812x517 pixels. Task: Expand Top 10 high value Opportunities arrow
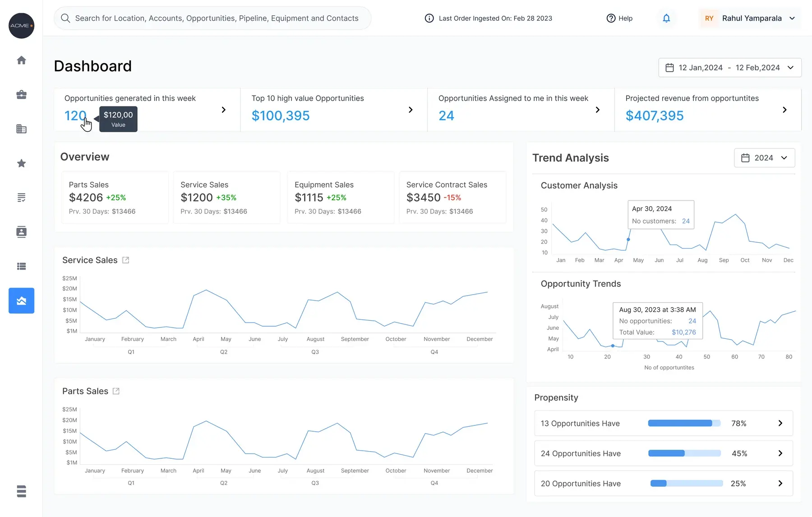tap(411, 110)
